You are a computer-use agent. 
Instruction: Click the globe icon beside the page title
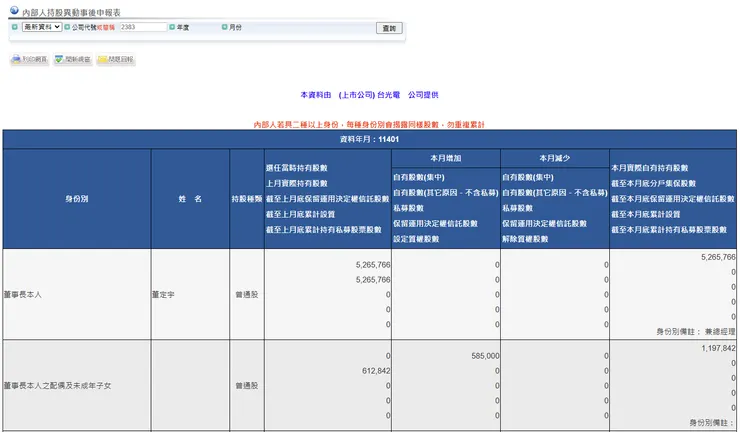pyautogui.click(x=14, y=10)
